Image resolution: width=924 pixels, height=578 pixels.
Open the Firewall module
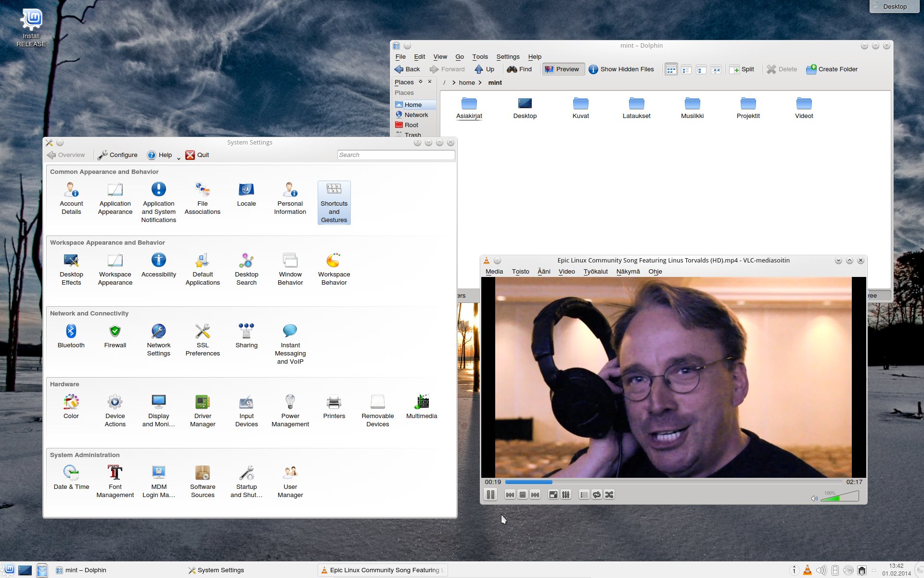coord(115,336)
